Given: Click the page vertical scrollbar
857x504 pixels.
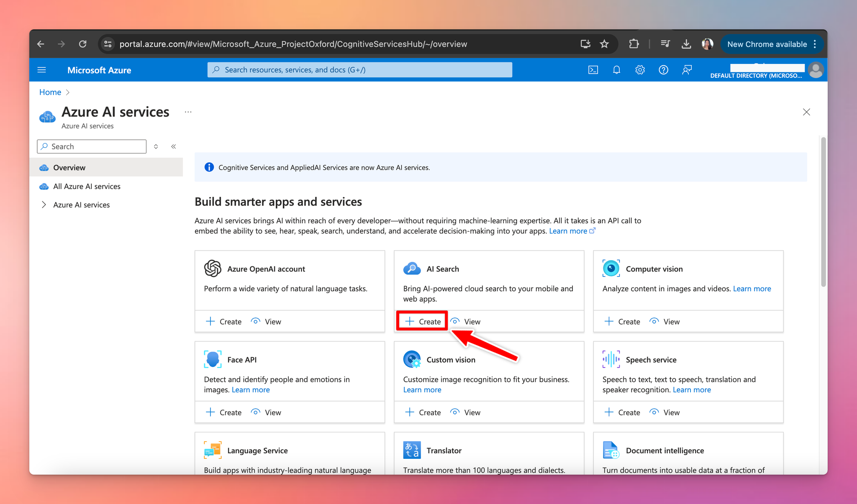Looking at the screenshot, I should coord(823,212).
